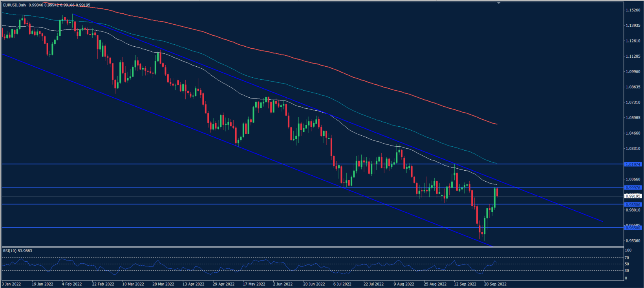Screen dimensions: 644x288
Task: Click the 19 Jan 2022 date label
Action: click(42, 284)
